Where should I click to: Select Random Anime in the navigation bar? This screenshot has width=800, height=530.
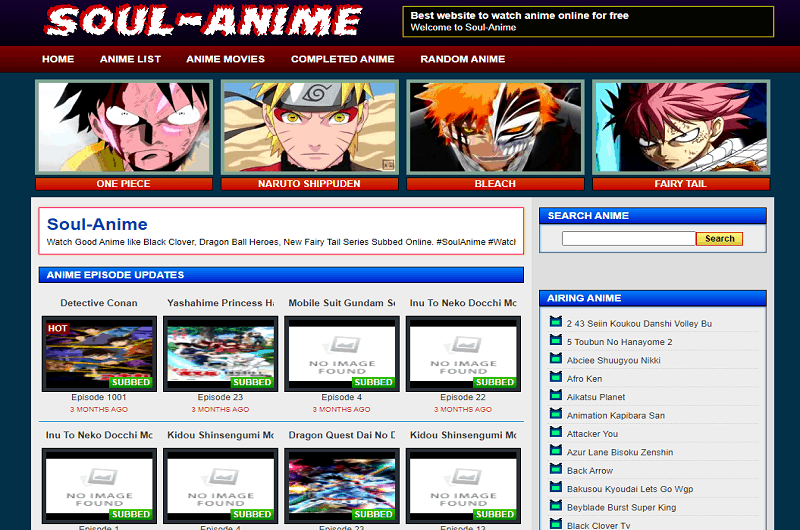point(462,59)
